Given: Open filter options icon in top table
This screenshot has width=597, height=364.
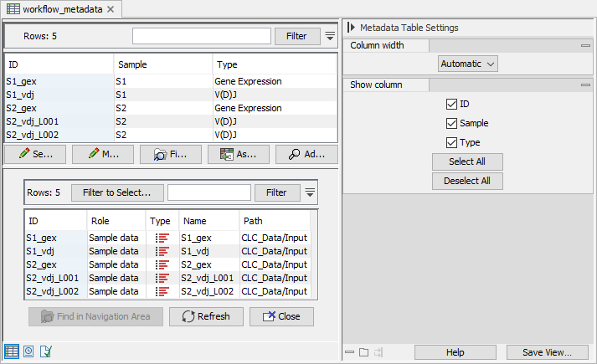Looking at the screenshot, I should [330, 36].
